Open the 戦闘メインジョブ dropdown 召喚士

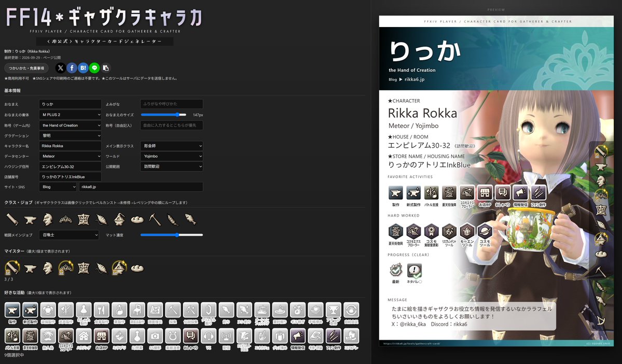click(69, 235)
